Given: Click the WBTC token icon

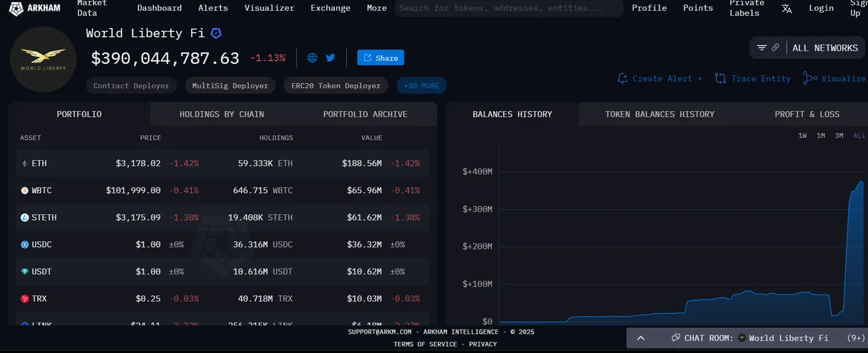Looking at the screenshot, I should [x=25, y=191].
